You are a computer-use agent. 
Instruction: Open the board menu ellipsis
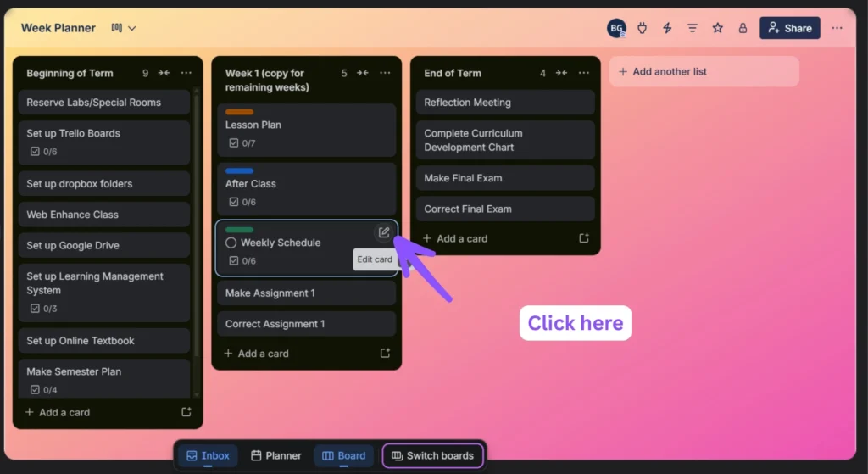(837, 28)
